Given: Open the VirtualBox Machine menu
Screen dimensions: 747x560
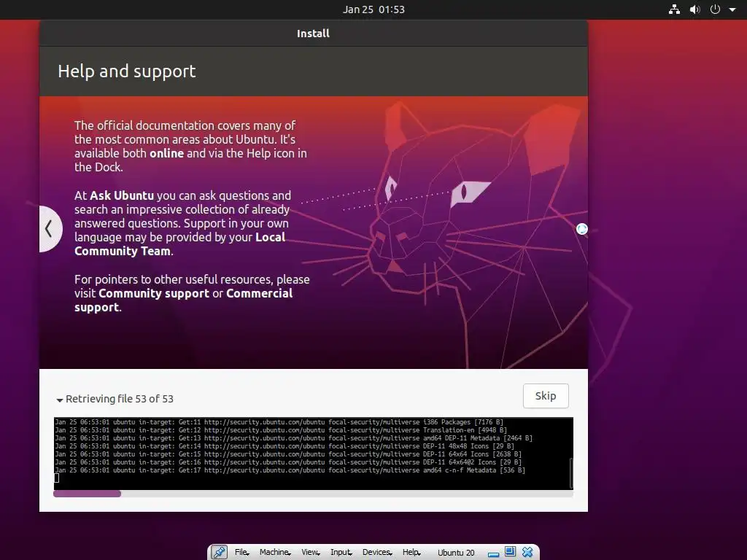Looking at the screenshot, I should point(275,553).
